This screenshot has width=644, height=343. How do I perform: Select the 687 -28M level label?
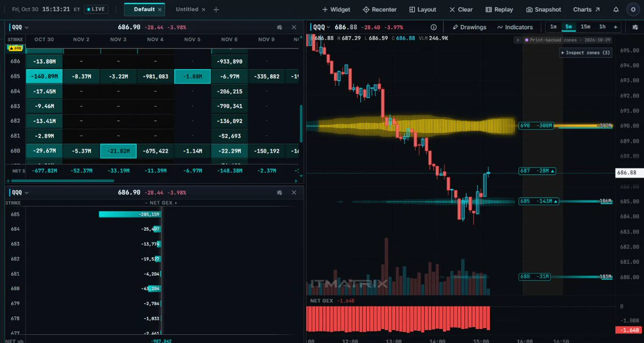pos(537,170)
